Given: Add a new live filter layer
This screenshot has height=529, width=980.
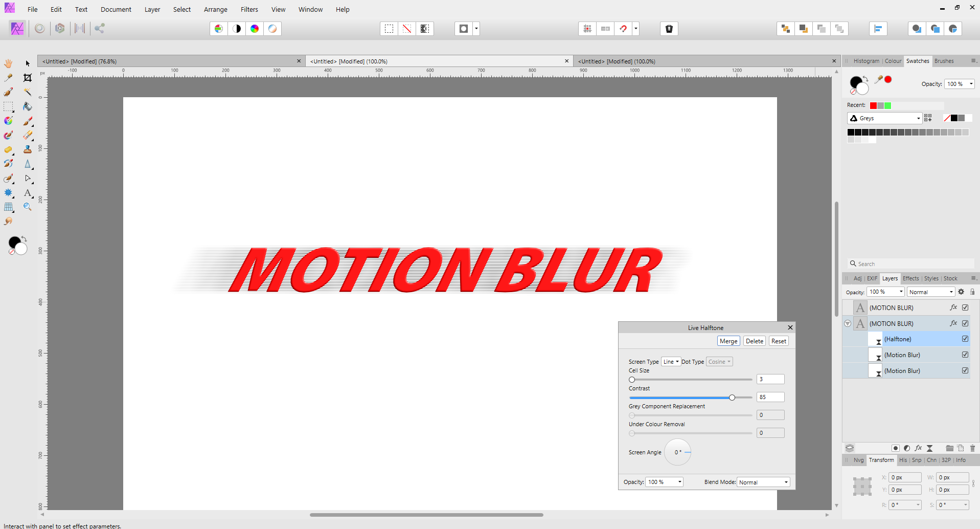Looking at the screenshot, I should pyautogui.click(x=930, y=448).
